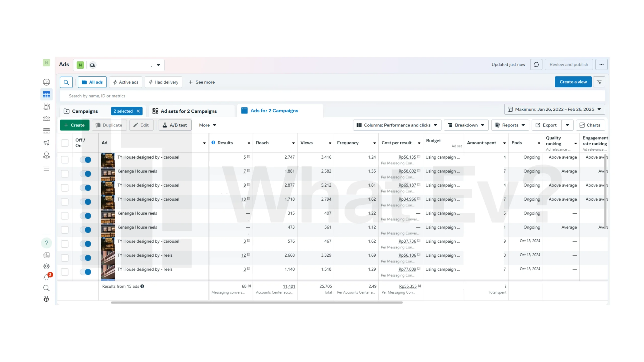Viewport: 644px width, 362px height.
Task: Click the view settings sliders icon
Action: (x=599, y=82)
